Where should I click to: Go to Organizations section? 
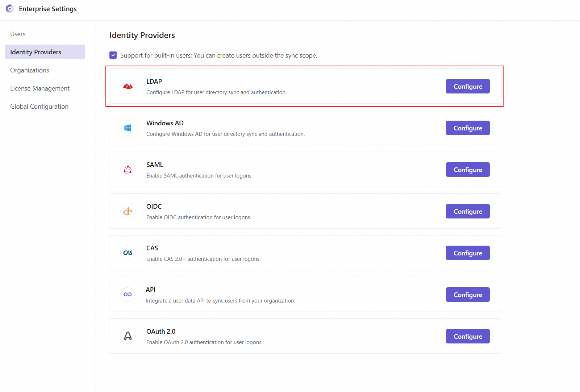tap(30, 70)
